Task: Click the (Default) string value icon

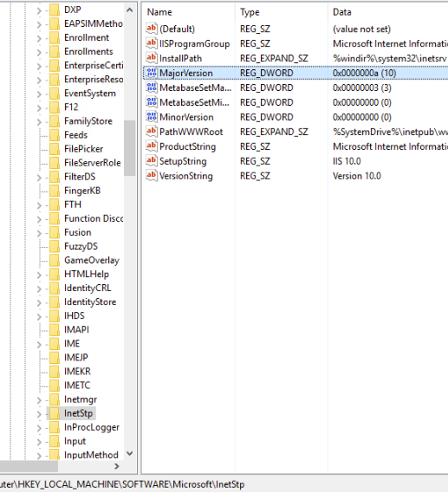Action: click(x=152, y=29)
